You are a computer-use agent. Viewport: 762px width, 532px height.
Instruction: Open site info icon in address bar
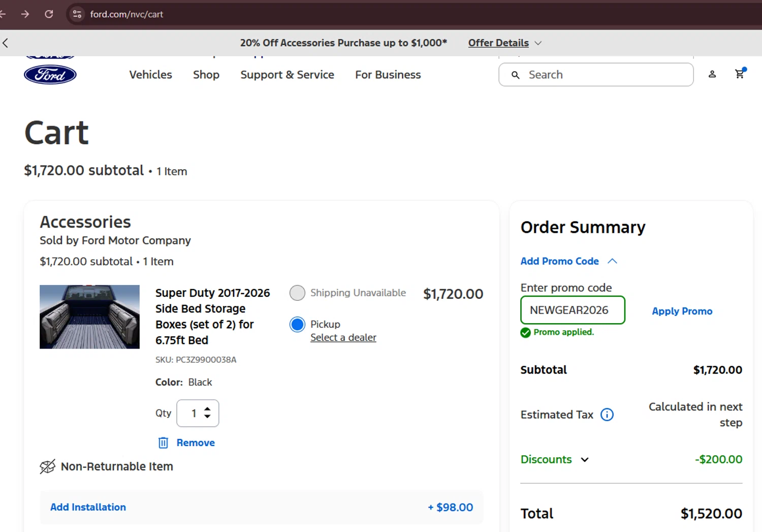click(x=77, y=14)
